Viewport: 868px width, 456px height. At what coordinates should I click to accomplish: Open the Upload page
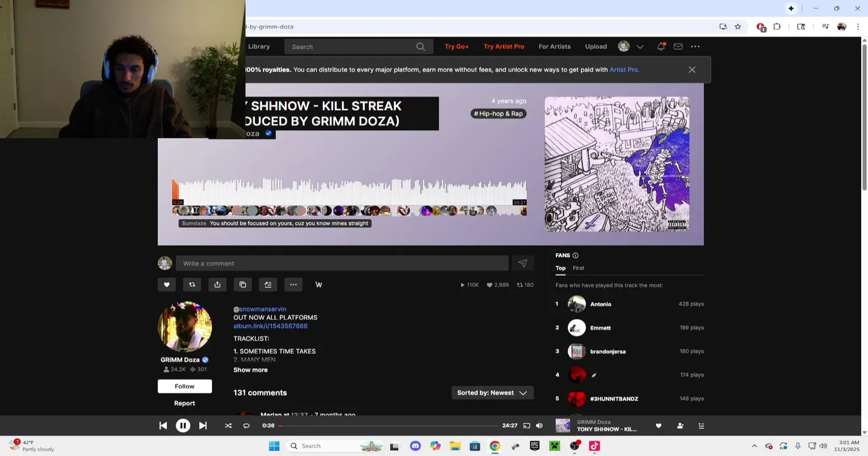(x=596, y=46)
